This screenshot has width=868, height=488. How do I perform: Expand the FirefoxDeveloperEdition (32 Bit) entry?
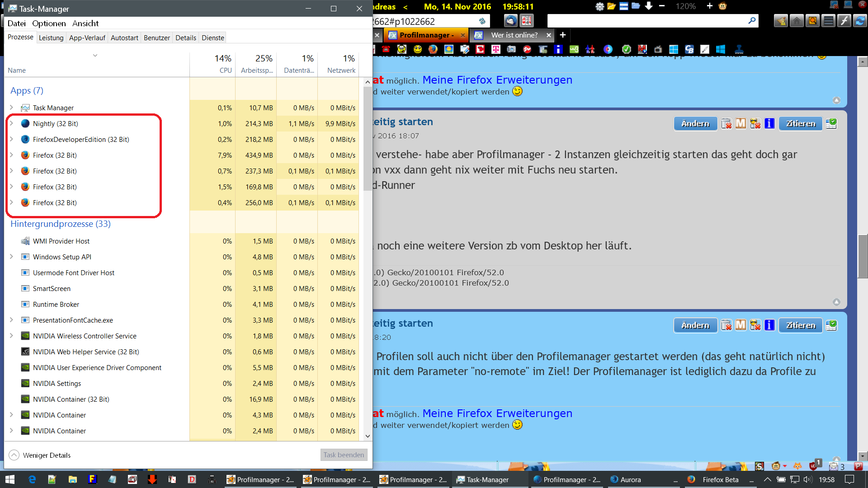click(x=11, y=139)
